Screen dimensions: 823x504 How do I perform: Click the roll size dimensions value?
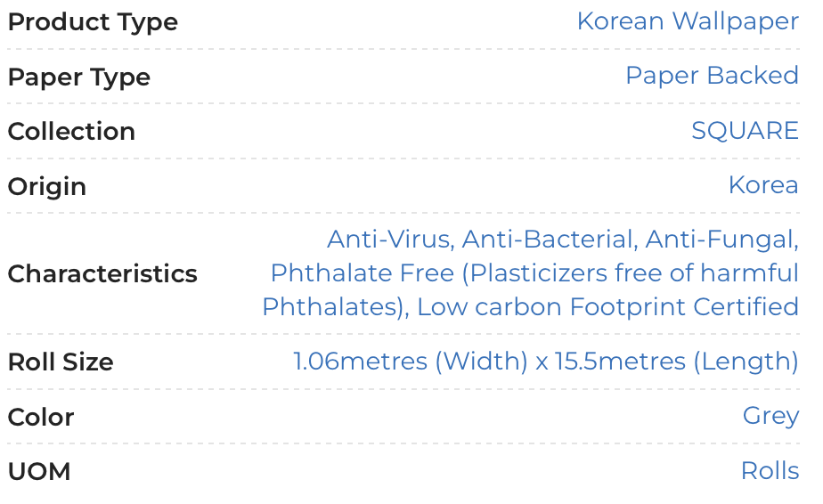pyautogui.click(x=545, y=362)
